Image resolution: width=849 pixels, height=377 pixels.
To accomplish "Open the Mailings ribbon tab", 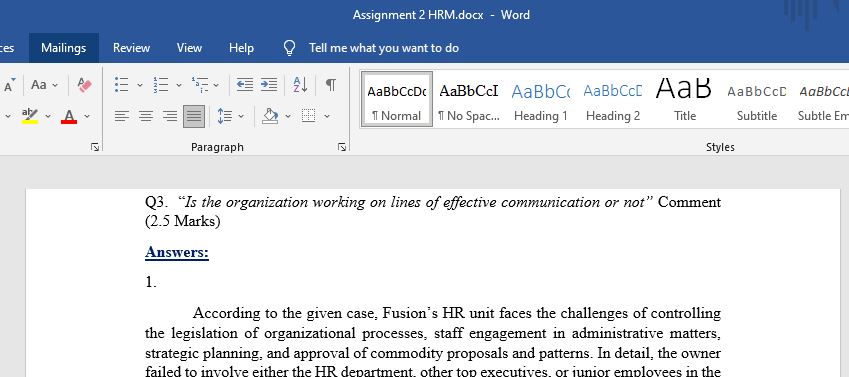I will [63, 48].
